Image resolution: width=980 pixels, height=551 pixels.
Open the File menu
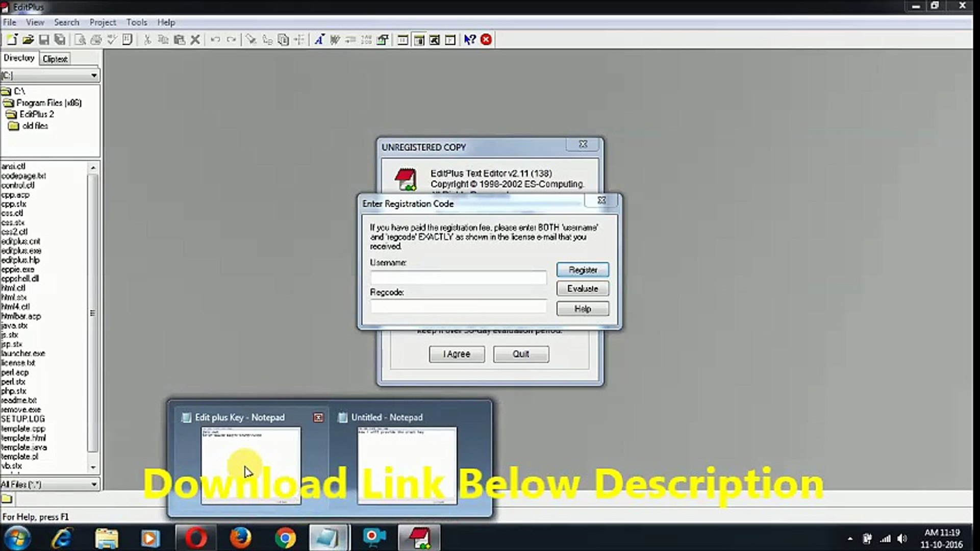10,22
